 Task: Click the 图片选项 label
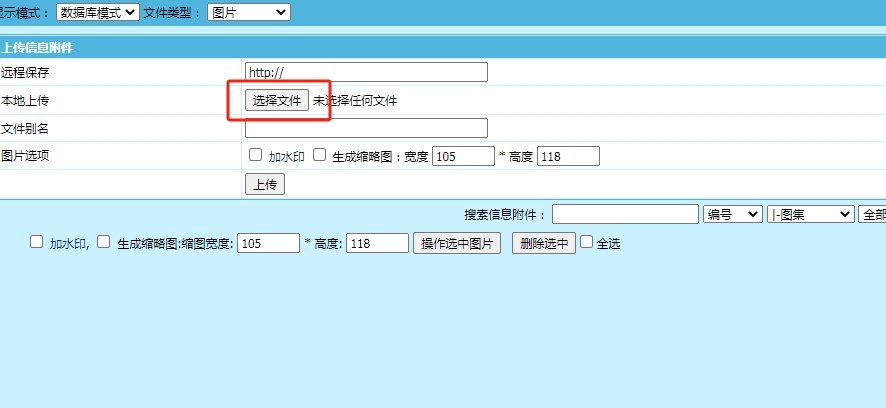pyautogui.click(x=25, y=156)
